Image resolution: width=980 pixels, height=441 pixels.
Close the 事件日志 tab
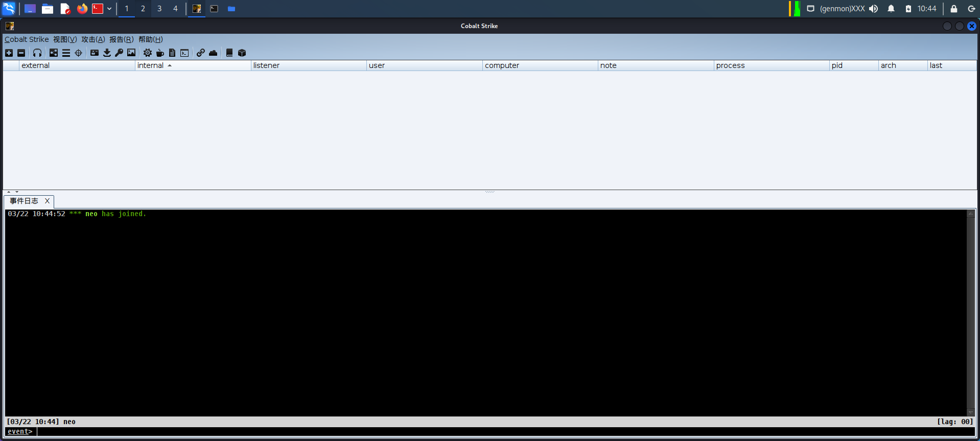(x=47, y=201)
